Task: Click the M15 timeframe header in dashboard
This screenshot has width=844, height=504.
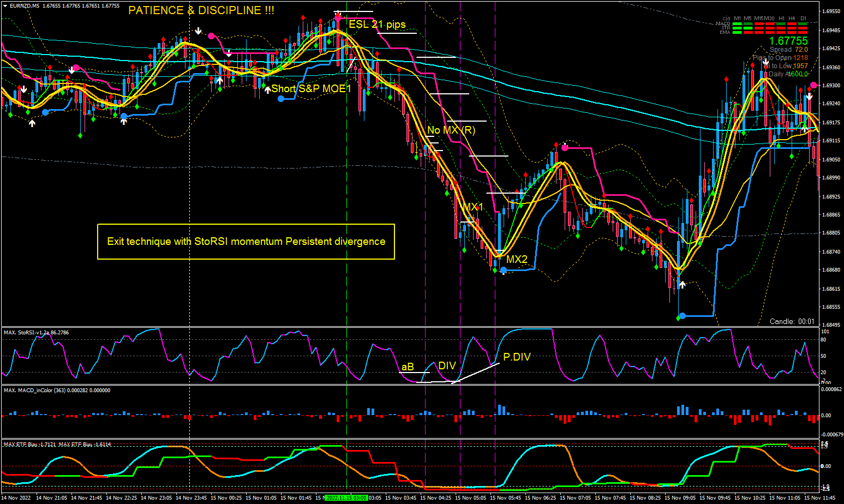Action: (759, 19)
